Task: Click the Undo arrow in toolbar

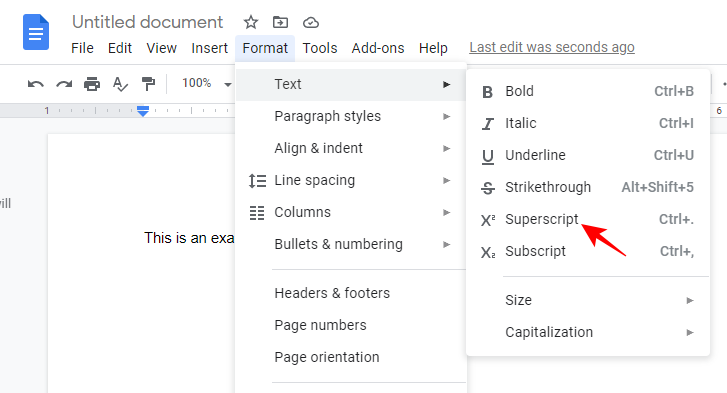Action: [x=36, y=84]
